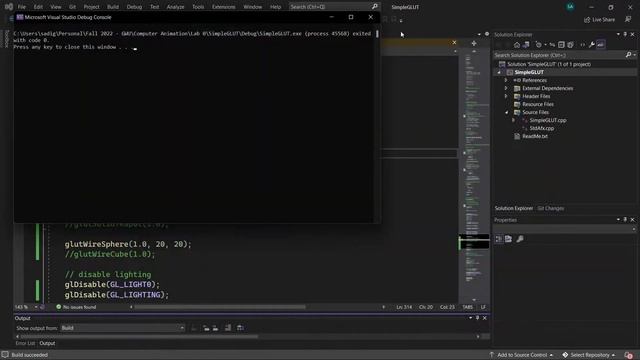Expand the SimpleGLUT.cpp node
The height and width of the screenshot is (360, 640).
click(513, 120)
